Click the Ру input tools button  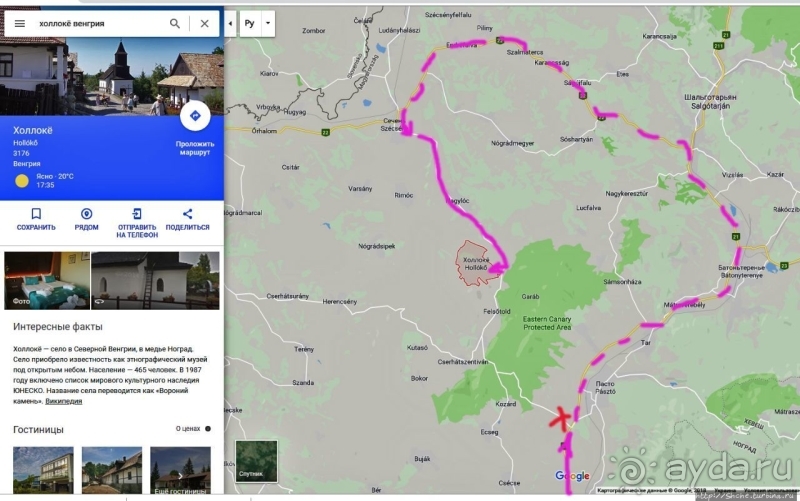250,22
